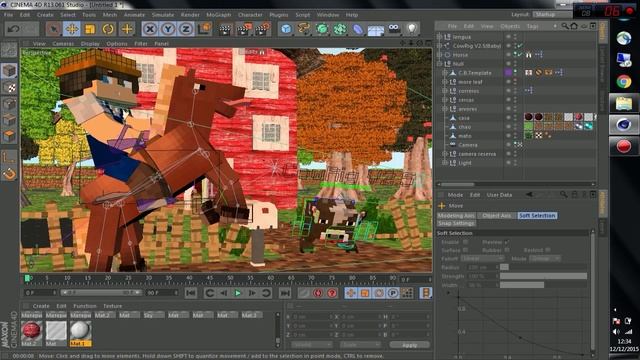Expand the camera reserva object
The height and width of the screenshot is (360, 640).
coord(445,154)
